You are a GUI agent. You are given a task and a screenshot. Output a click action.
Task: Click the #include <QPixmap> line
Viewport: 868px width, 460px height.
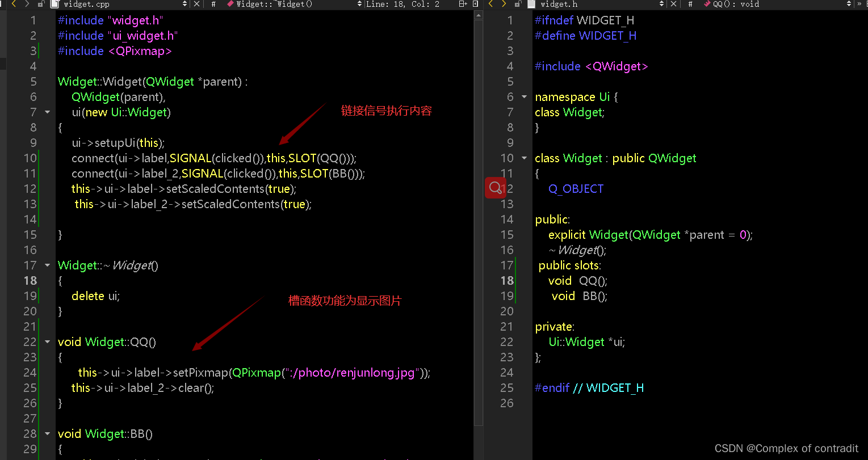coord(115,50)
